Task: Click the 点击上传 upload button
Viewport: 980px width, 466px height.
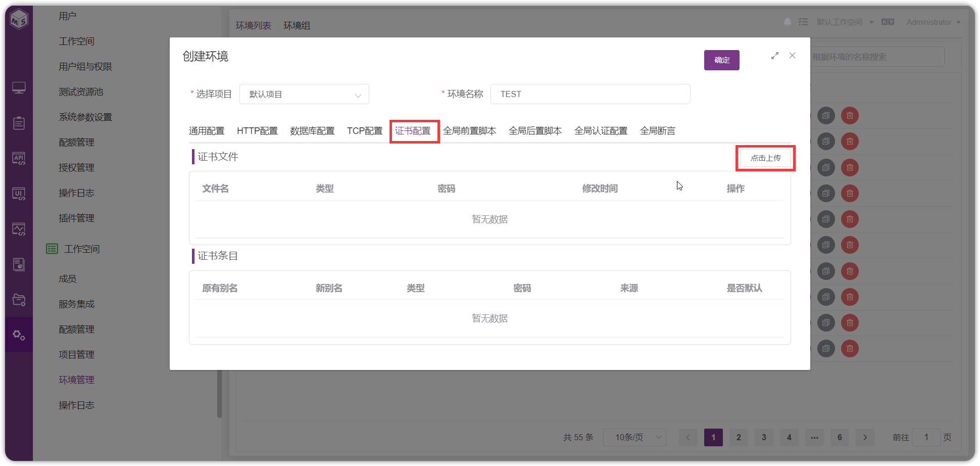Action: pos(766,158)
